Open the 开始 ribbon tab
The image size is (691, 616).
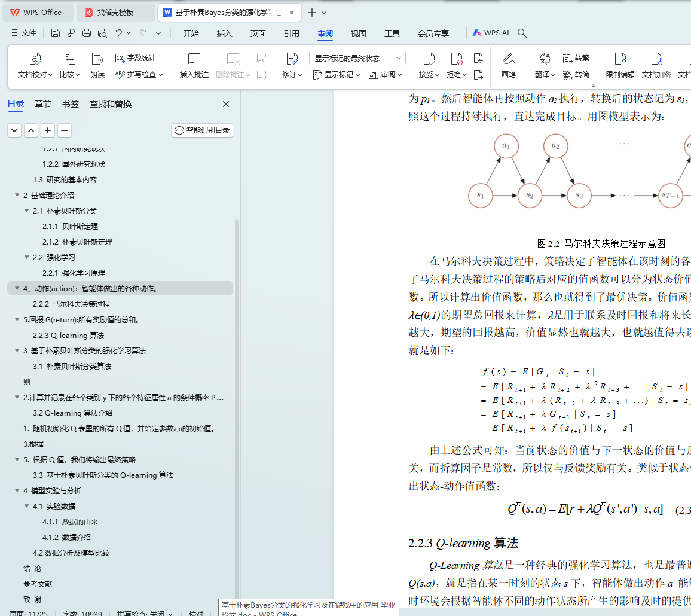point(191,33)
